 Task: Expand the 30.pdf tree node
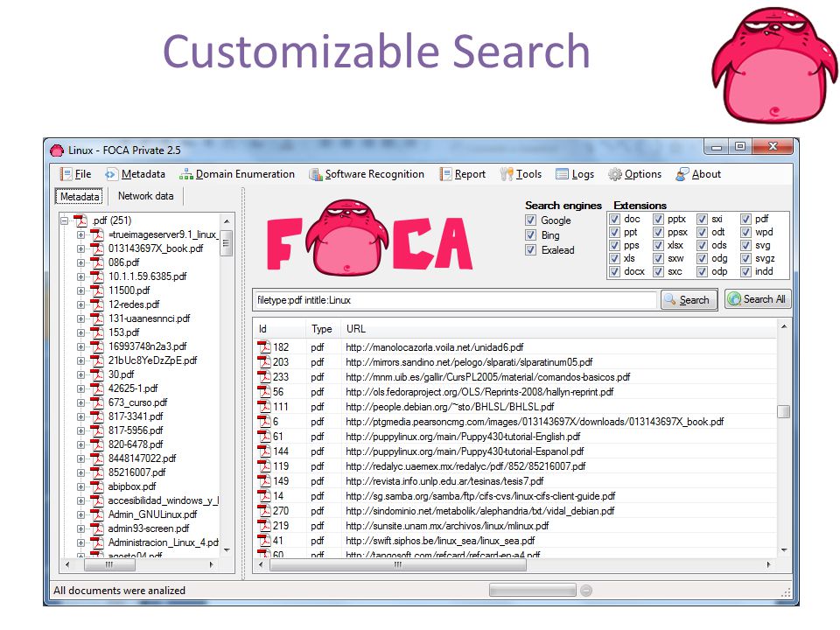(80, 374)
